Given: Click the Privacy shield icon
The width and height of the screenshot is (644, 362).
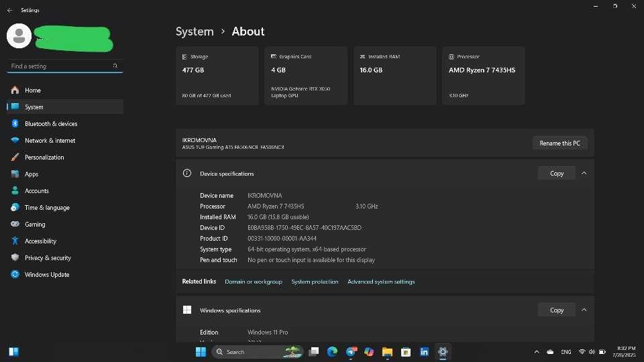Looking at the screenshot, I should point(15,257).
